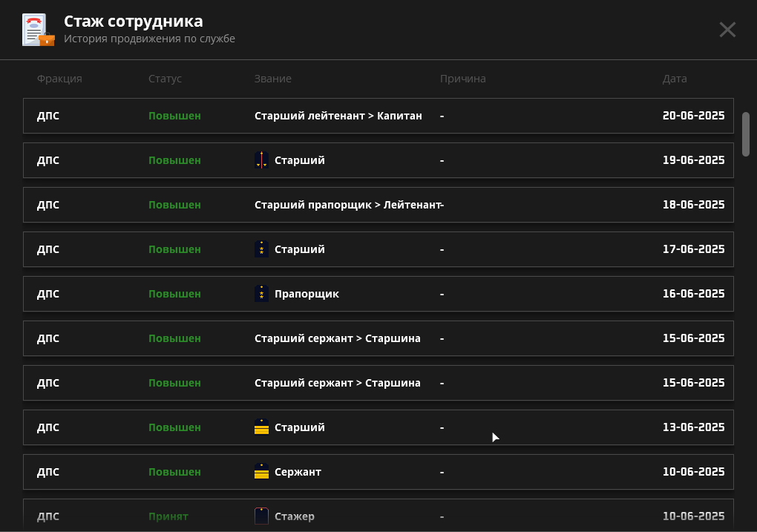Select the rank insignia in the 17-06-2025 row
Image resolution: width=757 pixels, height=532 pixels.
[x=261, y=249]
